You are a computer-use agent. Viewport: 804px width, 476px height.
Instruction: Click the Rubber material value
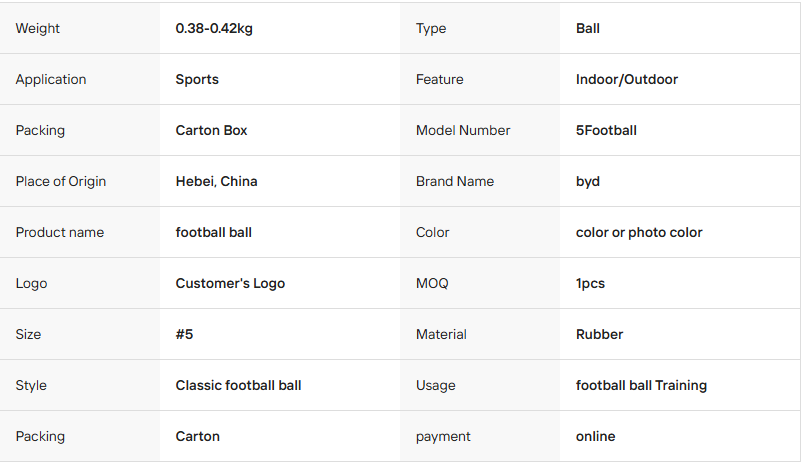599,334
